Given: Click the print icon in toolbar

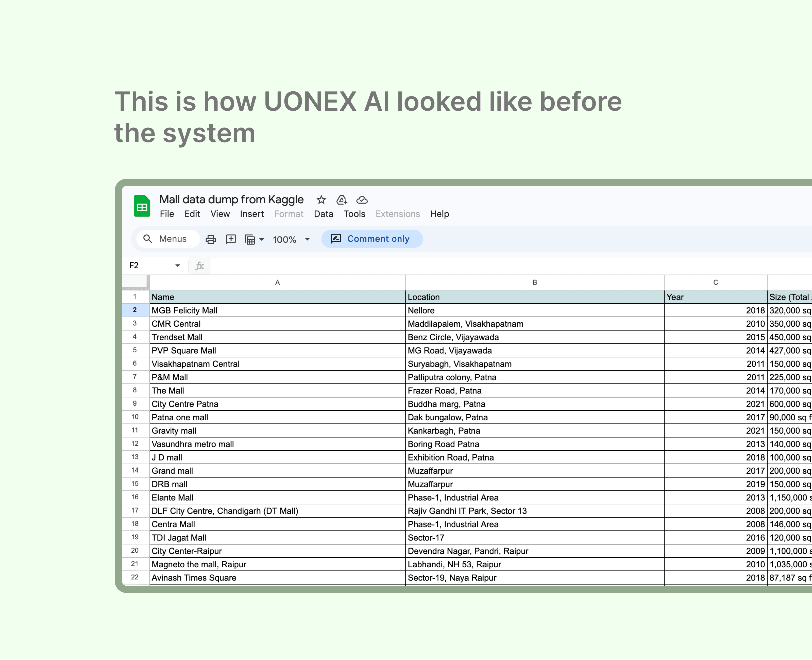Looking at the screenshot, I should (x=211, y=239).
